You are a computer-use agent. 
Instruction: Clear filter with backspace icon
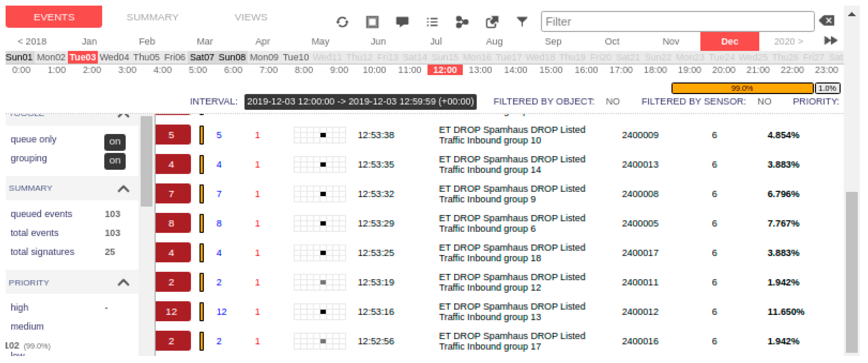[x=827, y=21]
